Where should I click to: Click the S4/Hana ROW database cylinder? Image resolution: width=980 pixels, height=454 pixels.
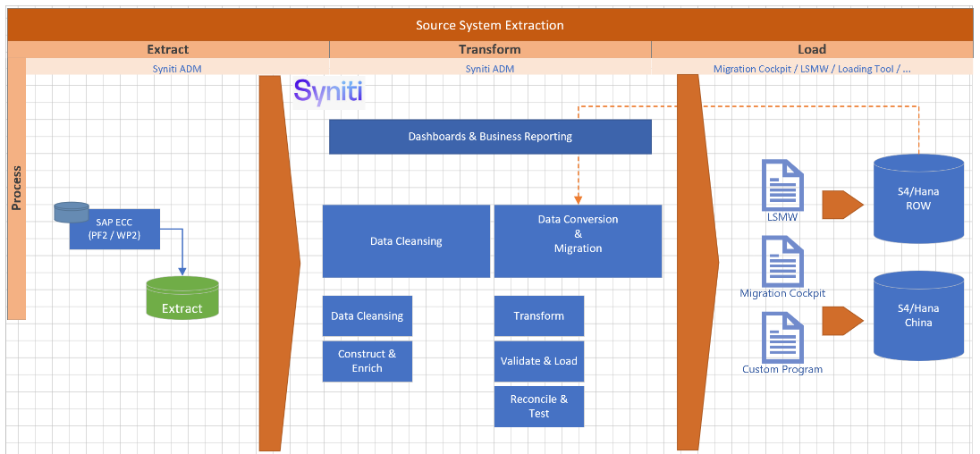[918, 198]
